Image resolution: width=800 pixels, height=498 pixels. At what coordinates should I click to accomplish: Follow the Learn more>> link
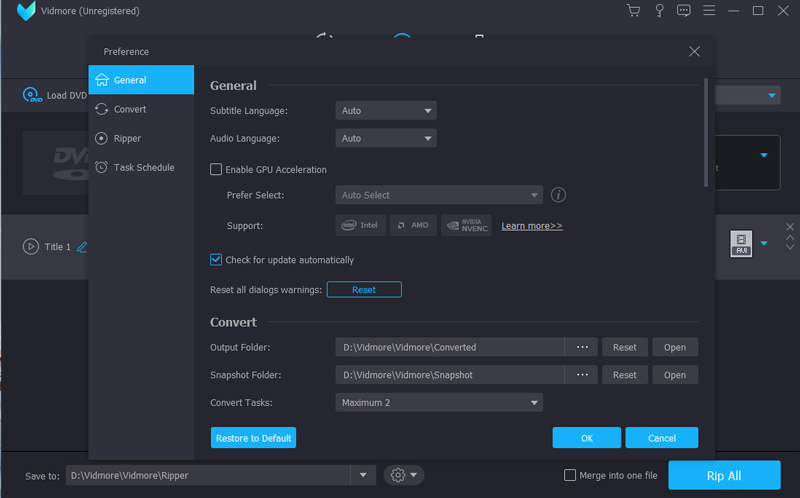point(532,226)
